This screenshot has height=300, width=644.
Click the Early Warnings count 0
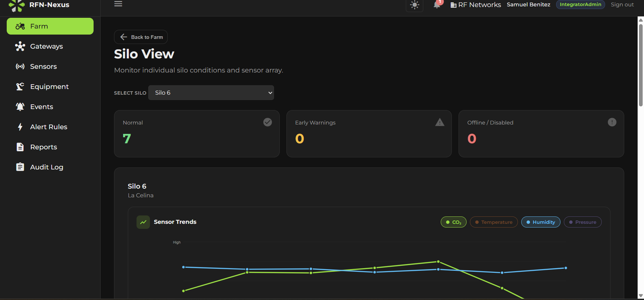pos(300,139)
